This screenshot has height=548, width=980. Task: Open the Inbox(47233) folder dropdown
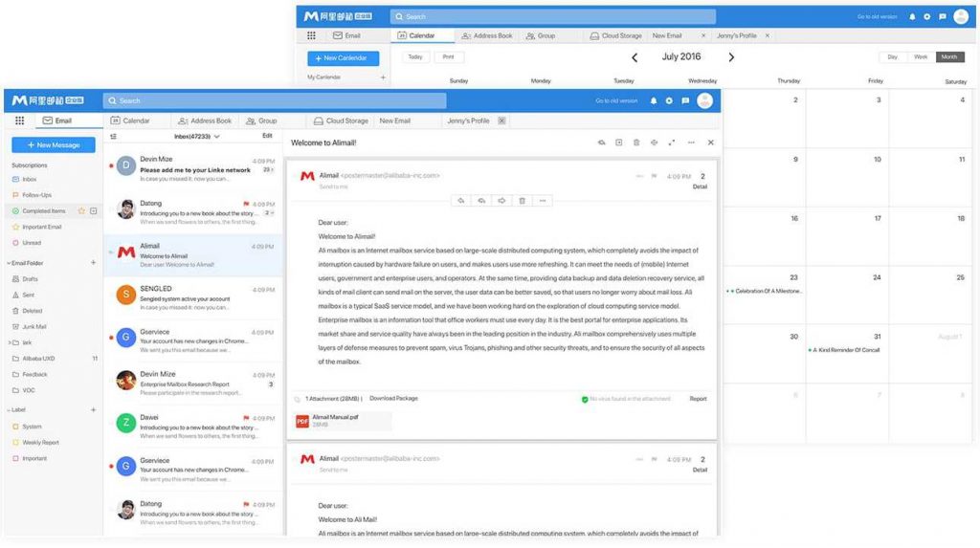[197, 136]
